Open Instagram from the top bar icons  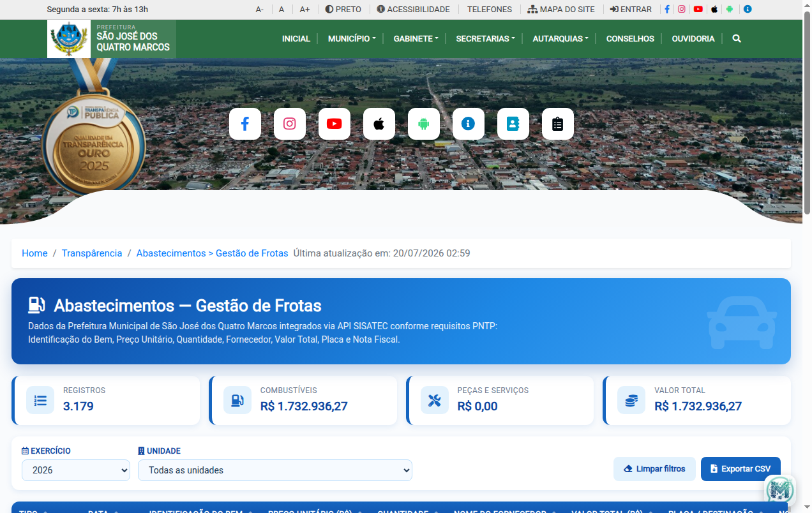pyautogui.click(x=682, y=10)
